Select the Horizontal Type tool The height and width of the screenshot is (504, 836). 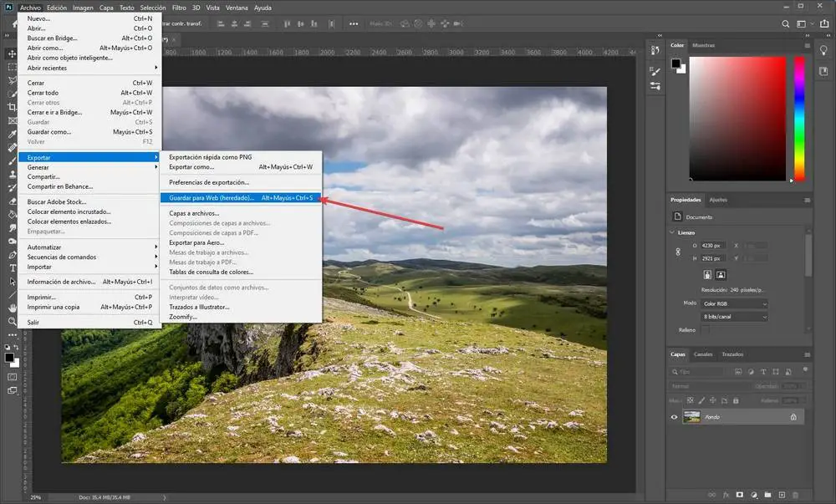12,268
